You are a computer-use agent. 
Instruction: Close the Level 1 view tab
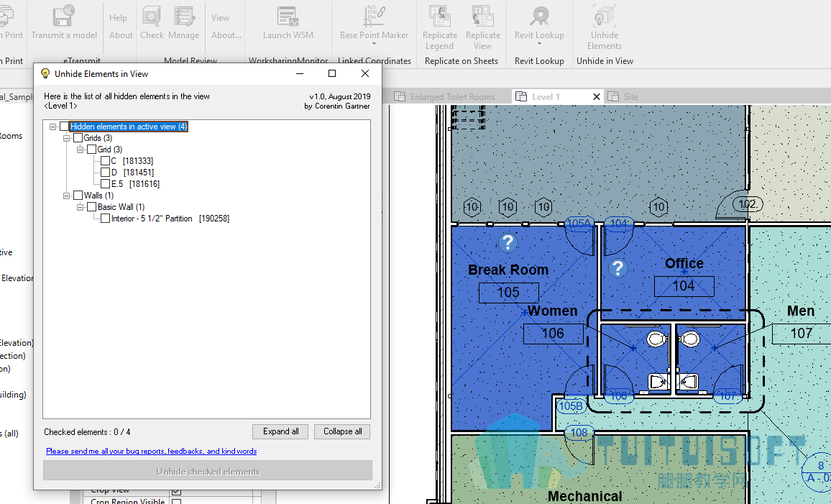coord(596,96)
